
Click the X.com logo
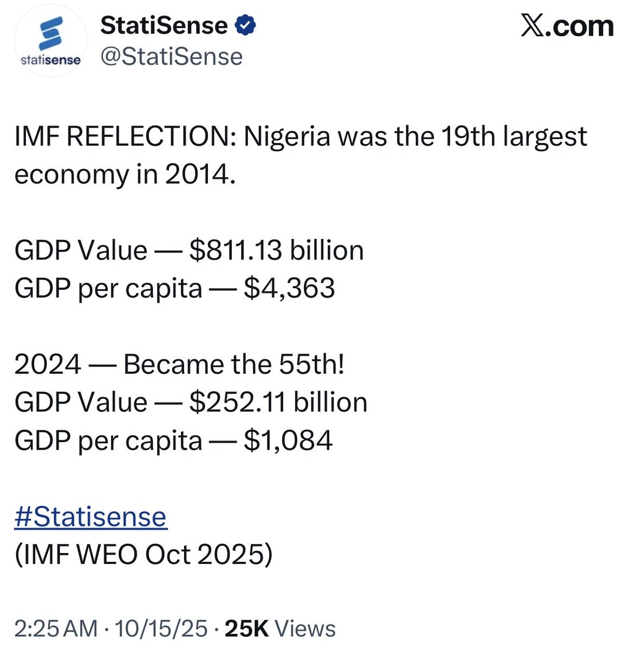pyautogui.click(x=567, y=27)
